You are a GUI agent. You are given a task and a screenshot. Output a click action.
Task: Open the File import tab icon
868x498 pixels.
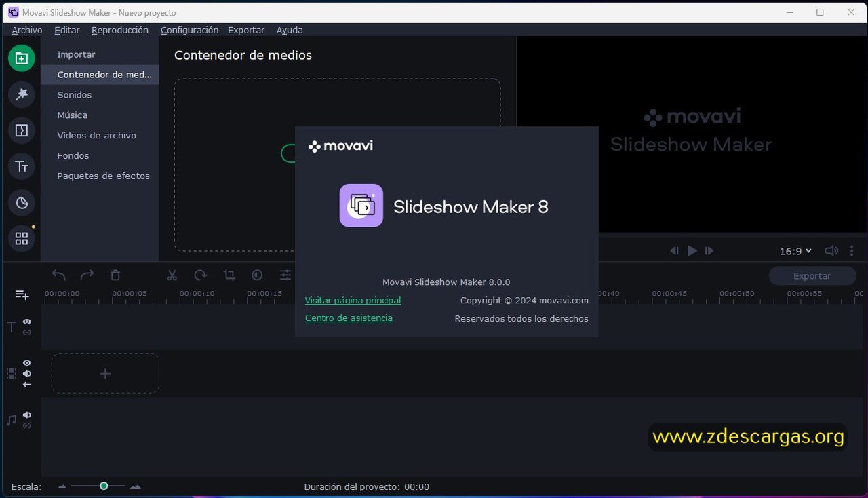22,58
